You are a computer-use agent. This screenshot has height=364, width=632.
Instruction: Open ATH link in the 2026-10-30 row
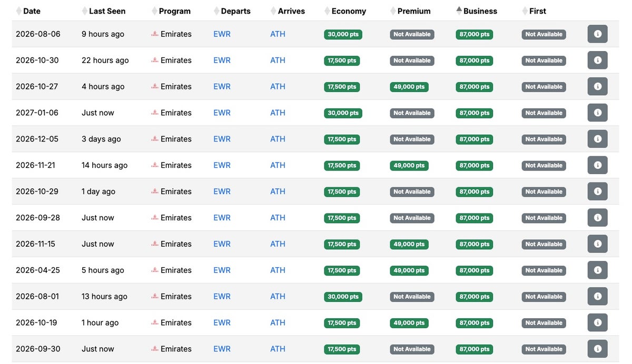point(278,60)
